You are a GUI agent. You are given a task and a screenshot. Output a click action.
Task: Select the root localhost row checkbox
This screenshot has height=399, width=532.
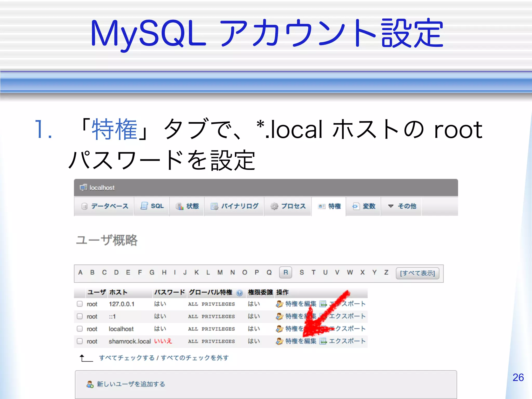click(x=80, y=329)
